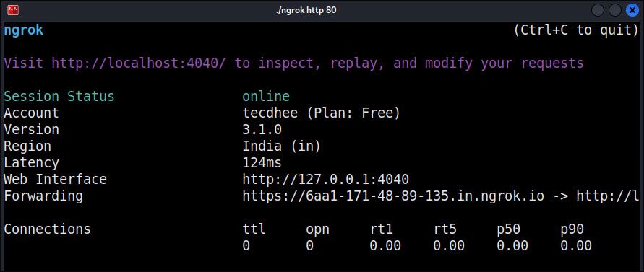Select 'tecdhee (Plan: Free)' account value
The image size is (644, 272).
pos(321,113)
